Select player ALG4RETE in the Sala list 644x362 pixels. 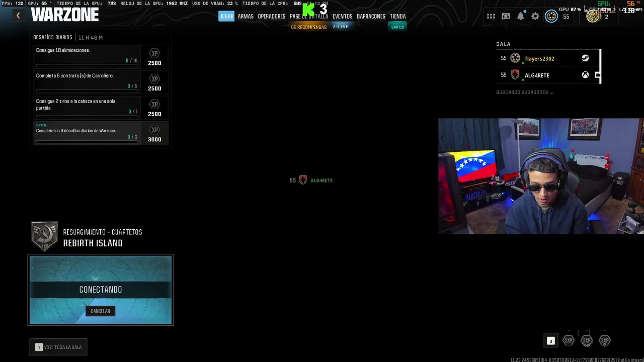click(548, 75)
